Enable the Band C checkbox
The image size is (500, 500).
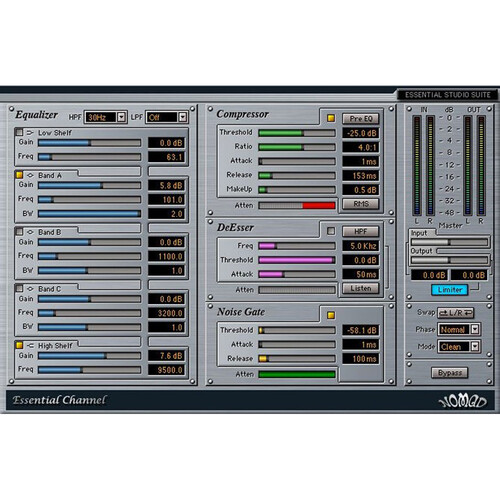coord(19,288)
